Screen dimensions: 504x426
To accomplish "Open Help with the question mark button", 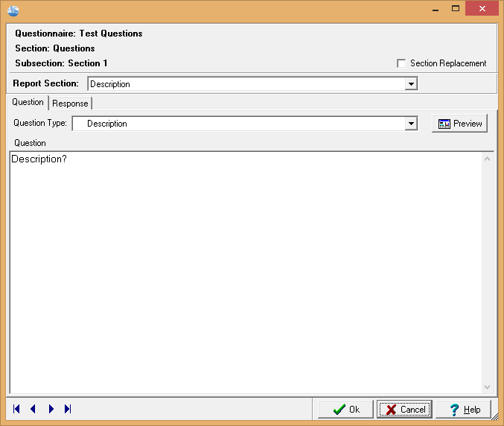I will pos(463,409).
